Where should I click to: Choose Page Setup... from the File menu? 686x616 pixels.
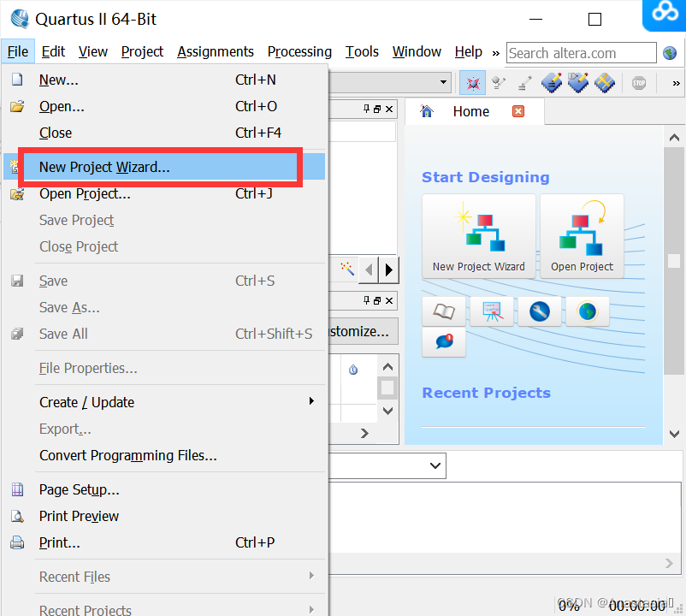pyautogui.click(x=164, y=489)
